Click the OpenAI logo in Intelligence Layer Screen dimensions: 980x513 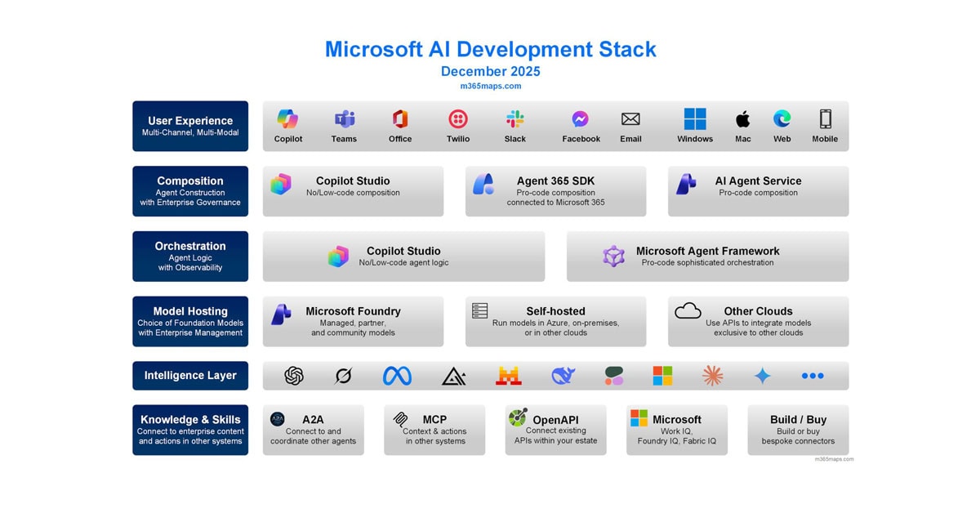coord(294,376)
